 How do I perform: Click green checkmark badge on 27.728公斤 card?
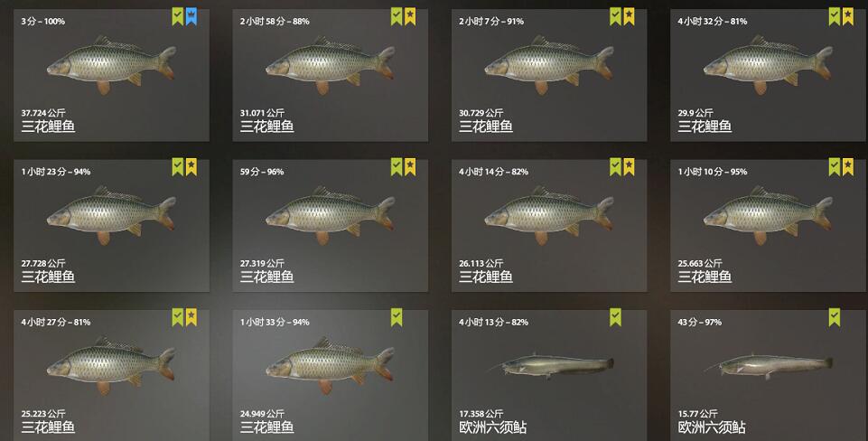(178, 166)
